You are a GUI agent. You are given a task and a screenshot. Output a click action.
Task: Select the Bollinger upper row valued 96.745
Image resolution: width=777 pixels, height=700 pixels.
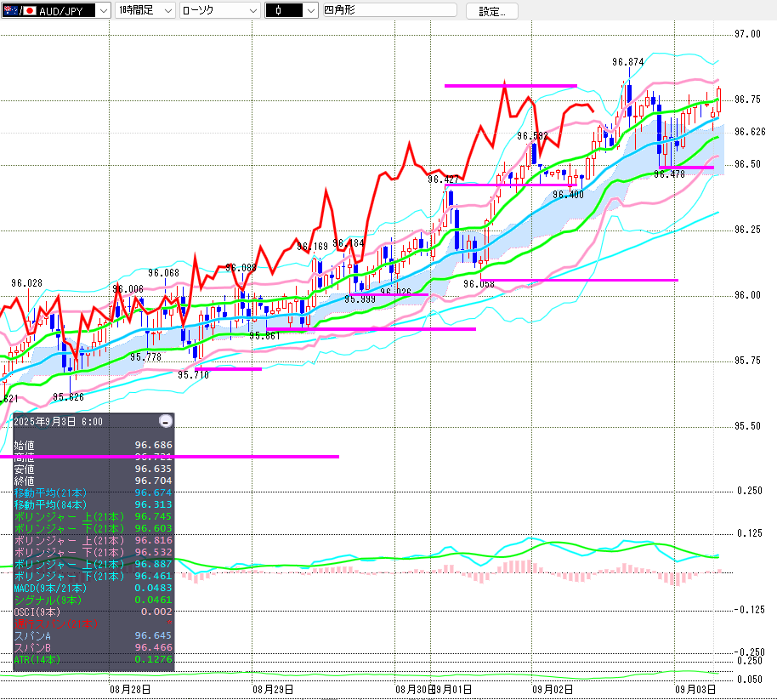[94, 516]
